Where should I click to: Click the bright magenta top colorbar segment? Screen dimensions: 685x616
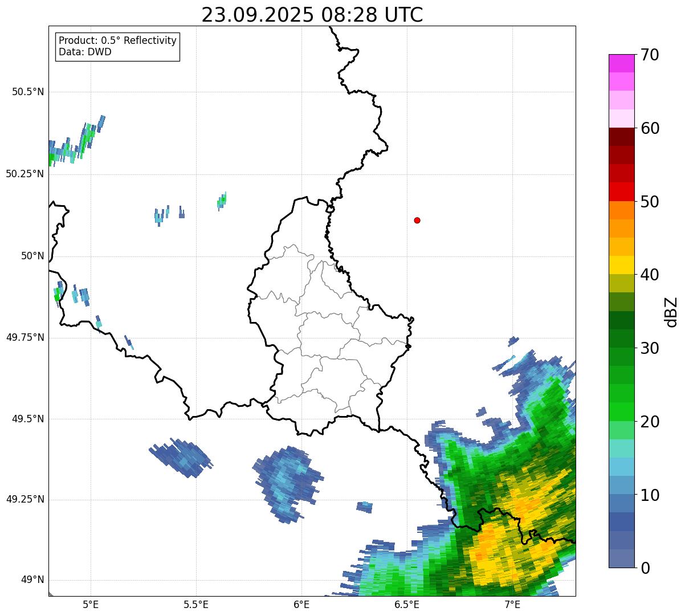621,63
